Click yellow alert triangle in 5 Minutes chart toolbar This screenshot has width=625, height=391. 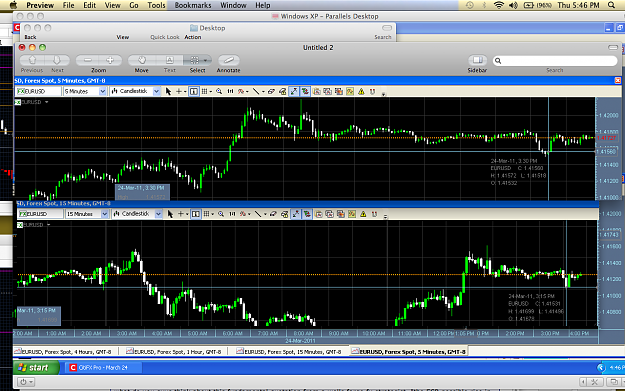pos(361,91)
